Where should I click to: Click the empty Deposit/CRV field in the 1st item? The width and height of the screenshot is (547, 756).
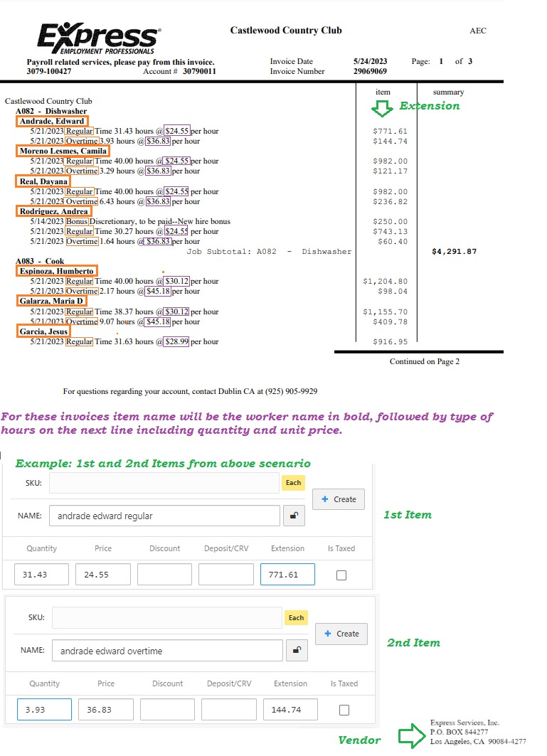coord(225,575)
